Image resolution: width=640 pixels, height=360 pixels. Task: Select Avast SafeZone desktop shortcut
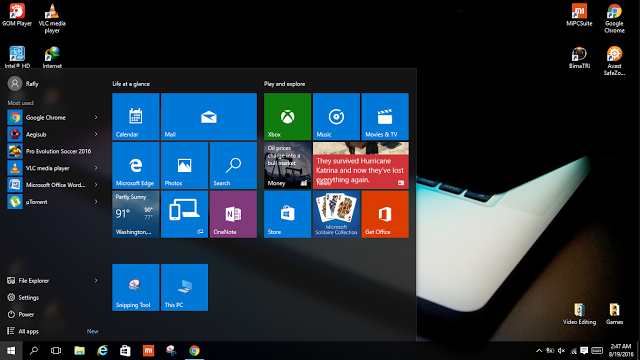click(614, 61)
